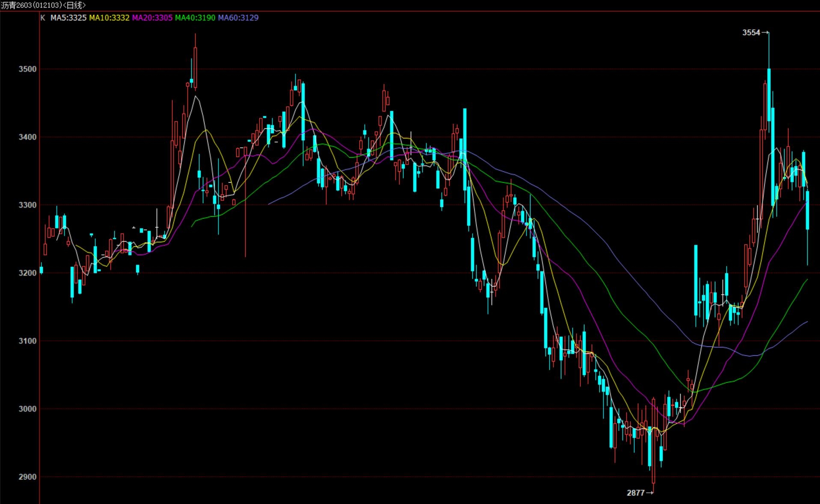
Task: Click the 3500 price axis label
Action: [x=27, y=69]
